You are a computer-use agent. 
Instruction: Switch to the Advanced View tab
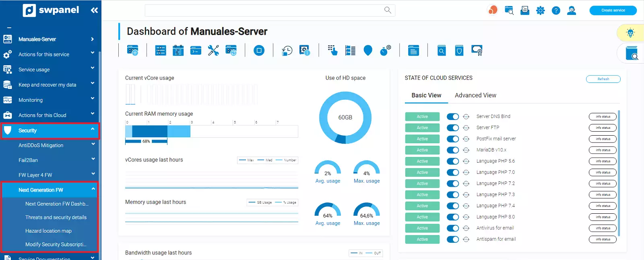pyautogui.click(x=475, y=95)
